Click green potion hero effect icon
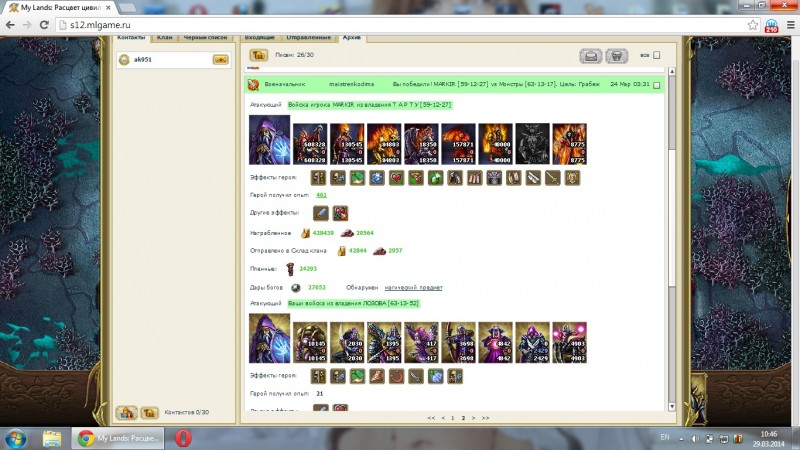800x450 pixels. pos(435,178)
